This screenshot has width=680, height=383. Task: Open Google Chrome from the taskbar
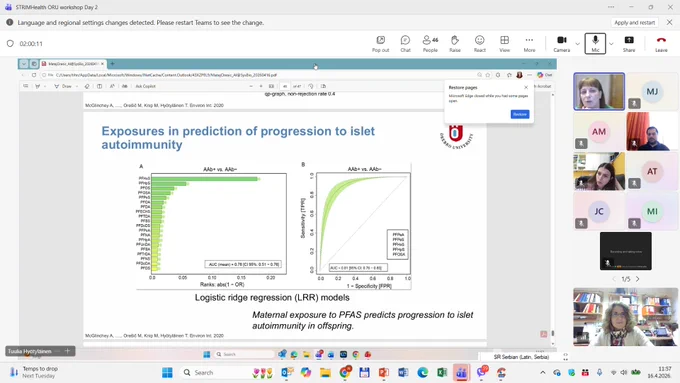click(x=345, y=373)
